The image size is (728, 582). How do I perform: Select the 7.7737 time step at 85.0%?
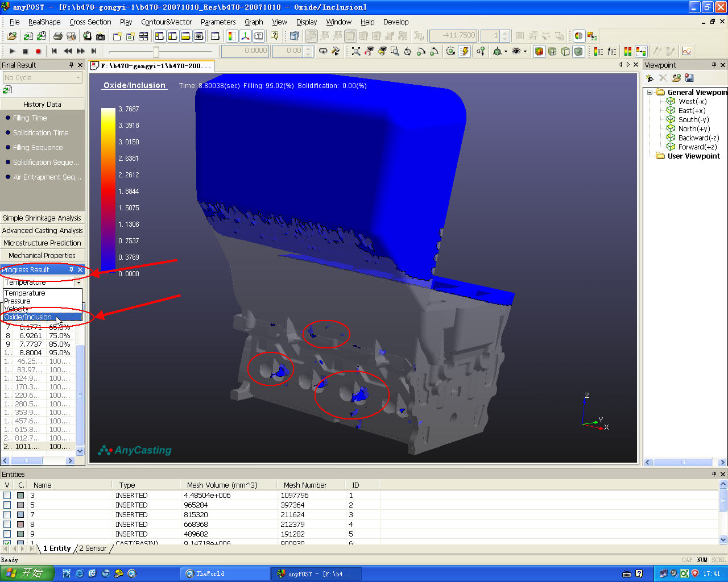pyautogui.click(x=39, y=344)
